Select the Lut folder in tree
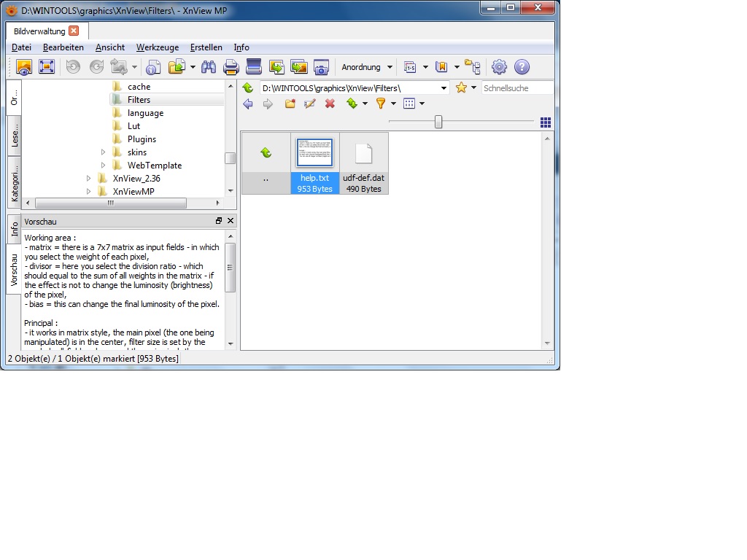Screen dimensions: 747x560 click(x=133, y=126)
